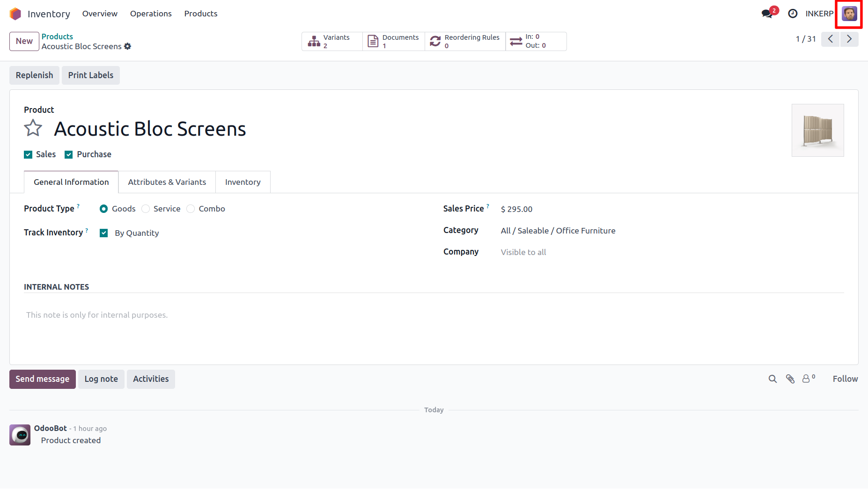Viewport: 868px width, 489px height.
Task: Open the gear actions menu beside Acoustic Bloc Screens
Action: (128, 46)
